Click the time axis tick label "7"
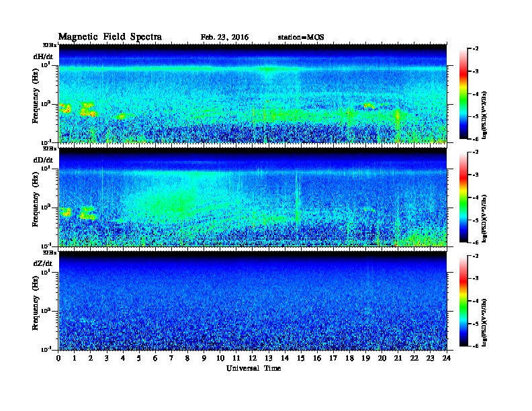This screenshot has width=532, height=411. [172, 359]
